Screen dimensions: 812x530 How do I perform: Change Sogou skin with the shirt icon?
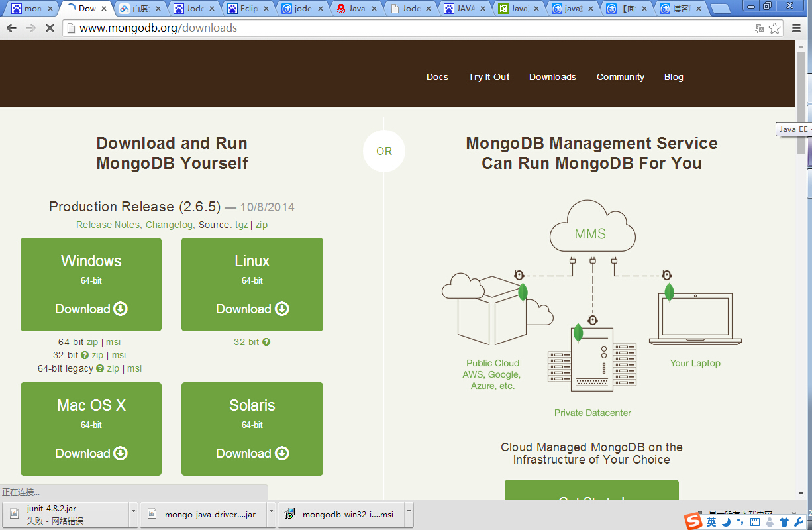(x=784, y=522)
